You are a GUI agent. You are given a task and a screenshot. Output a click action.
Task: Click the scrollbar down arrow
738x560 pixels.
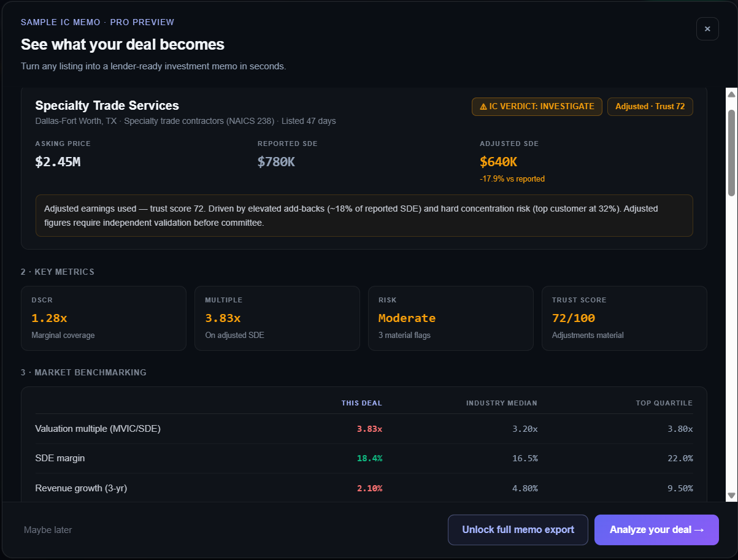(x=731, y=496)
